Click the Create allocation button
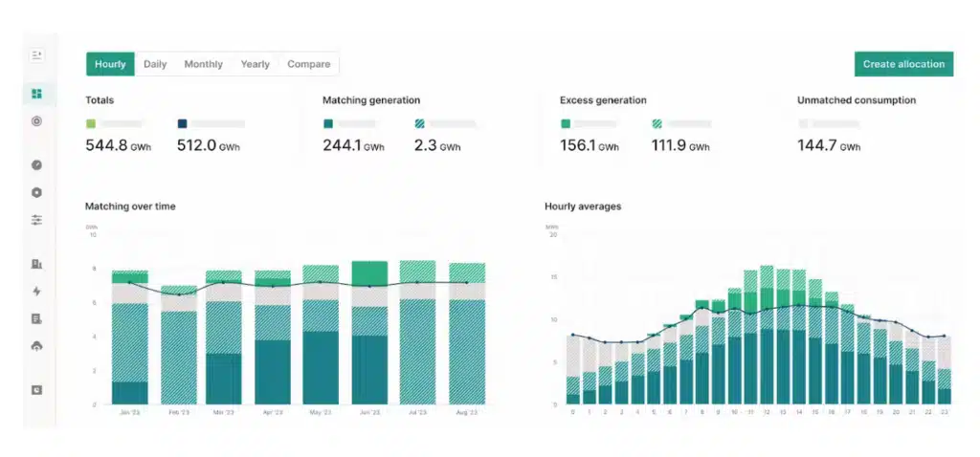This screenshot has height=457, width=980. pos(903,64)
